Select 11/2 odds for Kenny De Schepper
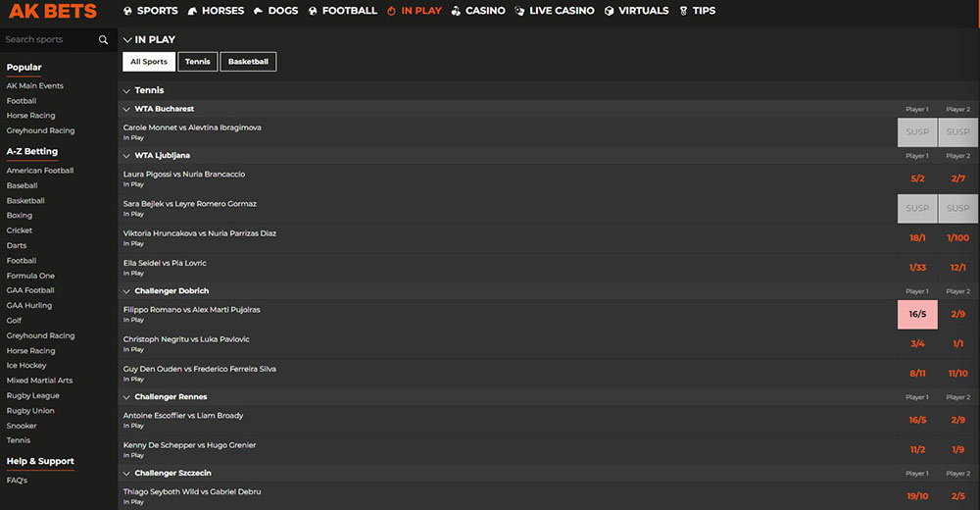 pos(917,449)
